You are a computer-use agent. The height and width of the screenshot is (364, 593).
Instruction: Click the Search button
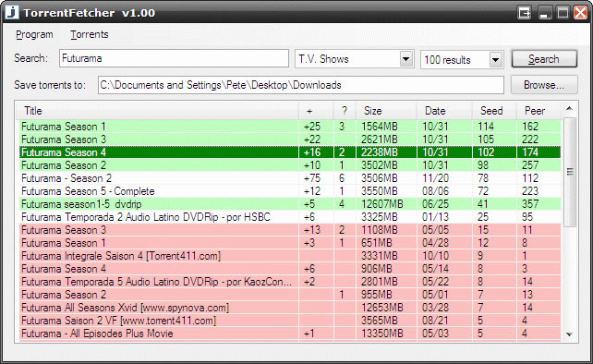pos(544,59)
